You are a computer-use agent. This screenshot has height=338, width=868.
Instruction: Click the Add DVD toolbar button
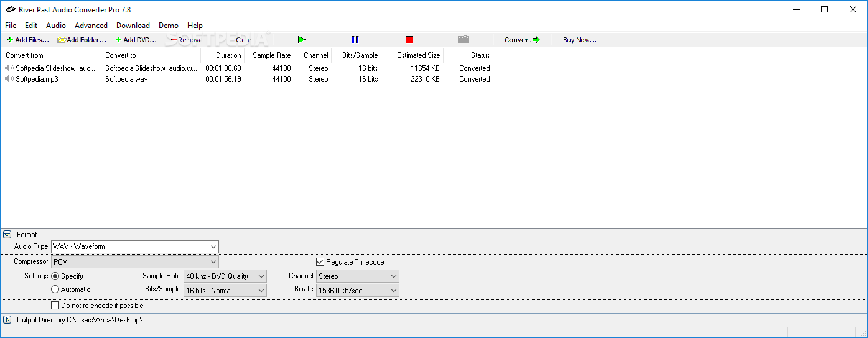136,40
